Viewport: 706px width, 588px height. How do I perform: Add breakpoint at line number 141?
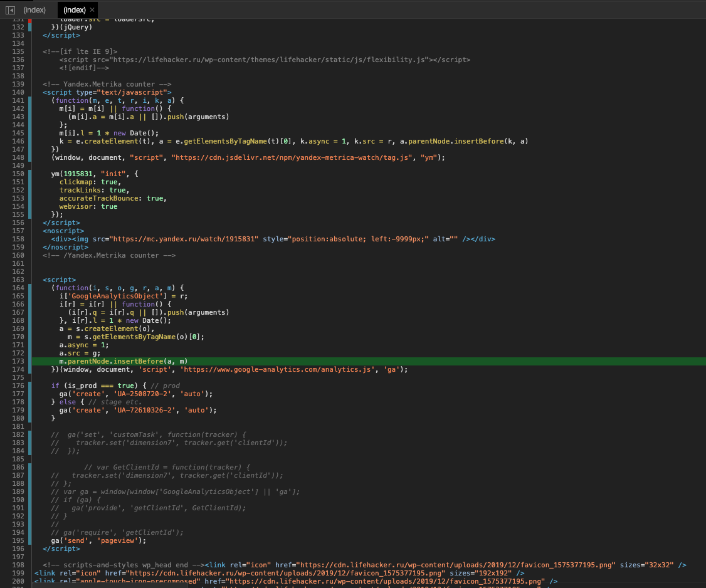click(x=18, y=100)
